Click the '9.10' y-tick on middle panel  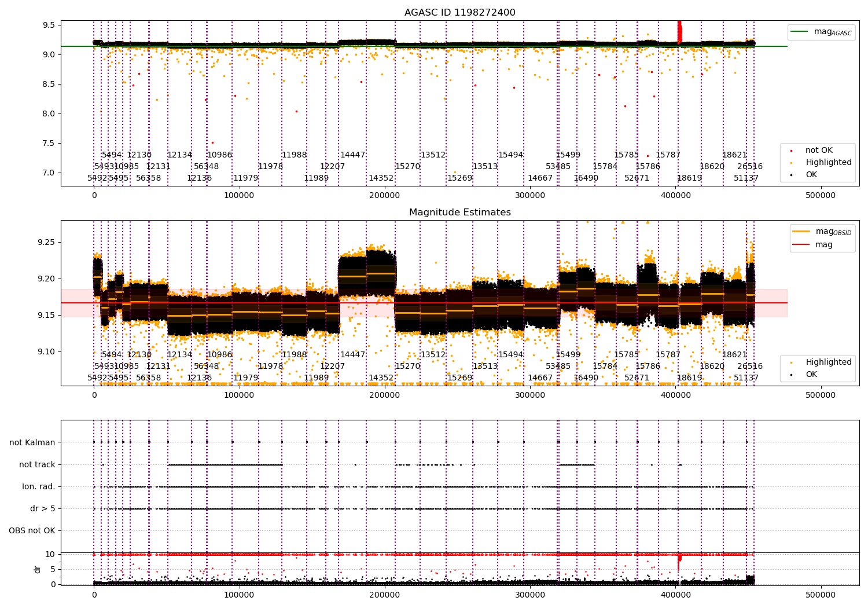[x=47, y=351]
